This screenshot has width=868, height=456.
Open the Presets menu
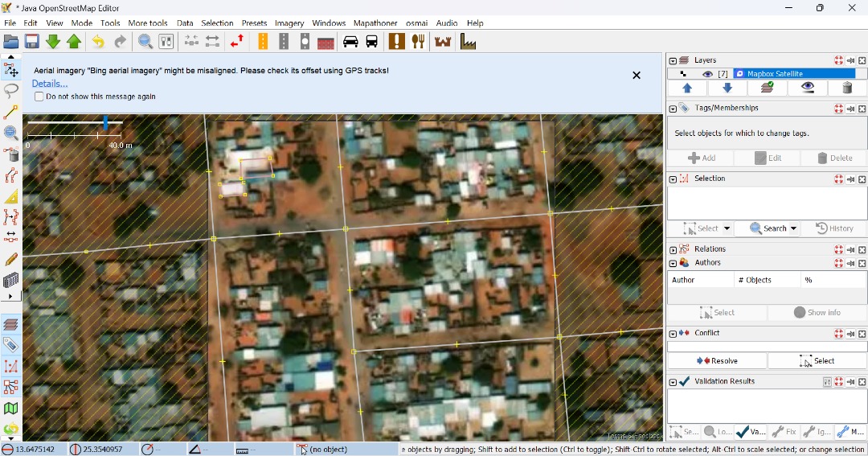(x=254, y=23)
